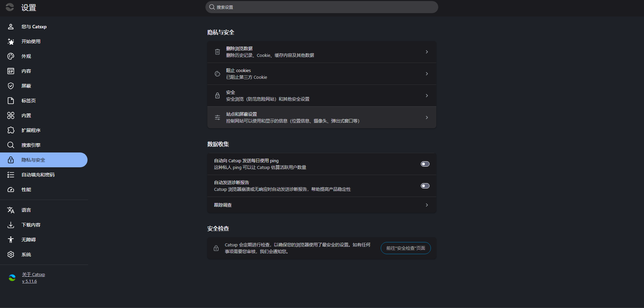The height and width of the screenshot is (308, 644).
Task: Open 安全 settings via its chevron
Action: pos(427,96)
